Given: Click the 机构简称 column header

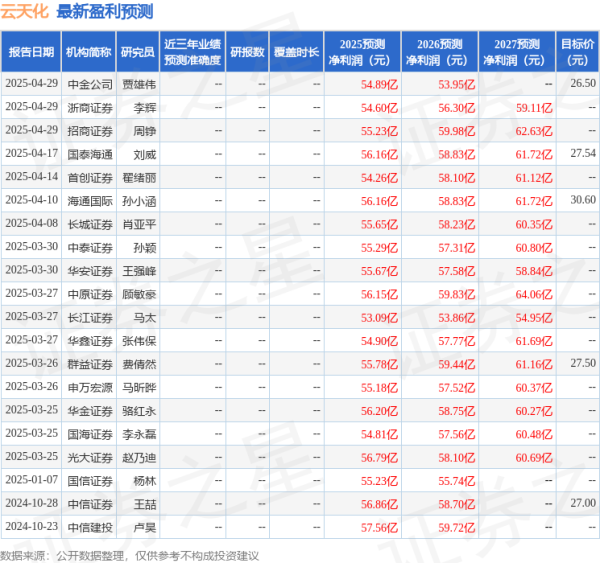Looking at the screenshot, I should point(88,52).
